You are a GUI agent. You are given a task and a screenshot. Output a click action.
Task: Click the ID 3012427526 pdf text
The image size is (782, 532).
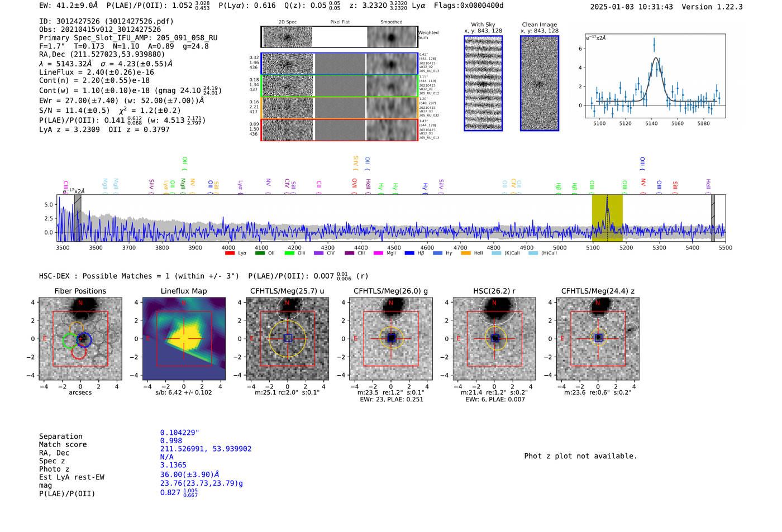pos(106,21)
